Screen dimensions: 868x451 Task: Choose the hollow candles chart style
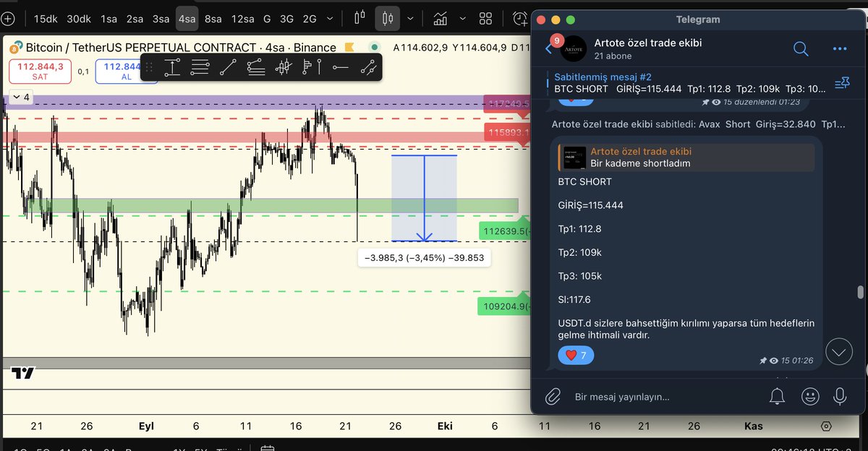360,18
